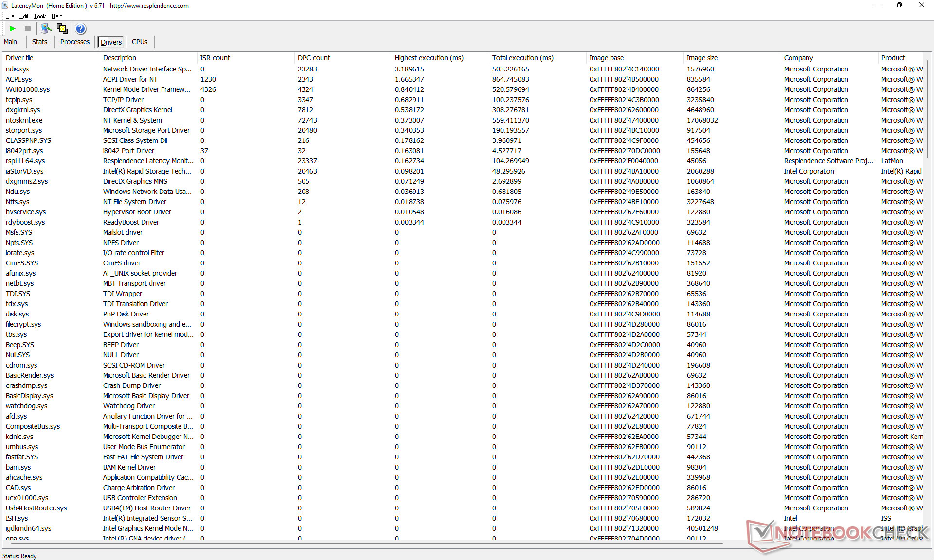Open the Tools menu
Image resolution: width=934 pixels, height=560 pixels.
(40, 16)
